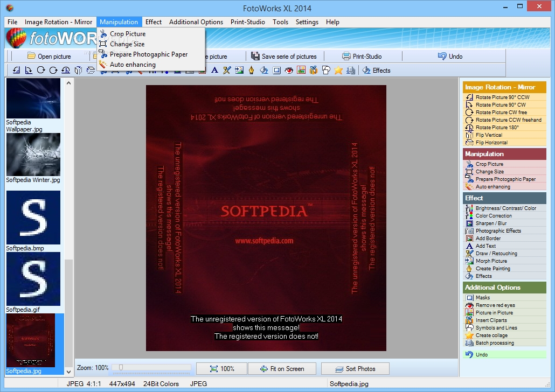Viewport: 555px width, 392px height.
Task: Click Brightness/ Contrast/ Color in sidebar
Action: coord(504,208)
